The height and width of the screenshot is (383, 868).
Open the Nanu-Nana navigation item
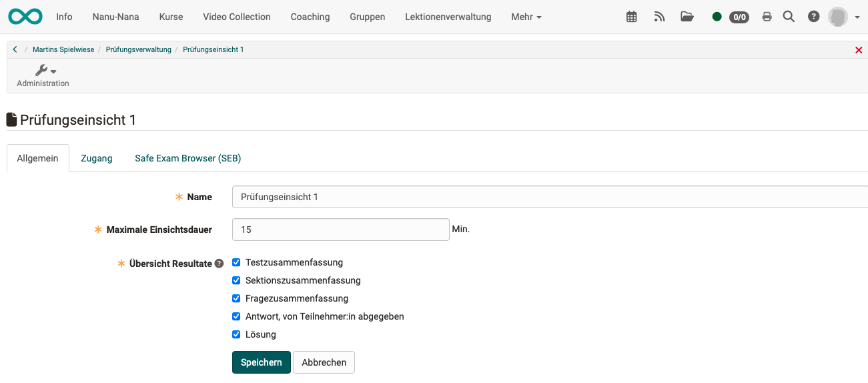(x=116, y=17)
